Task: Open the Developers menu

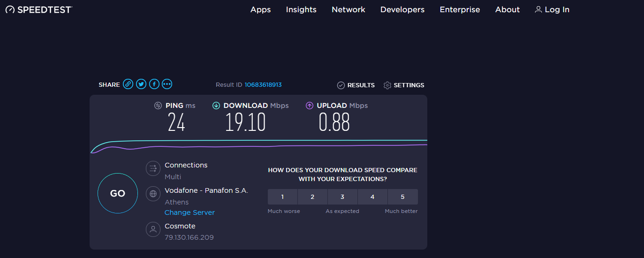Action: click(402, 9)
